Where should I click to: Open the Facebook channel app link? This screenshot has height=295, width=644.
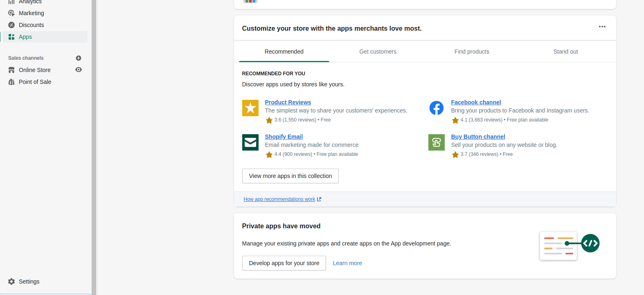(476, 102)
